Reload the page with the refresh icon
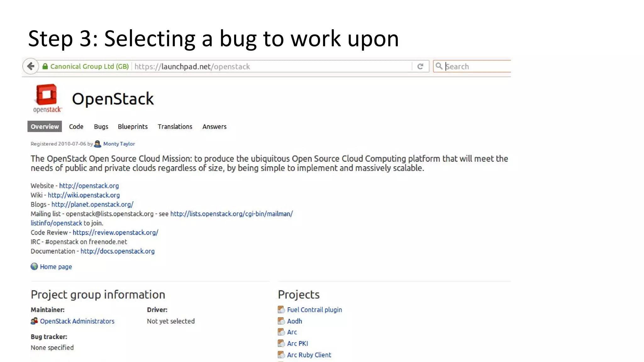The width and height of the screenshot is (644, 362). coord(420,66)
